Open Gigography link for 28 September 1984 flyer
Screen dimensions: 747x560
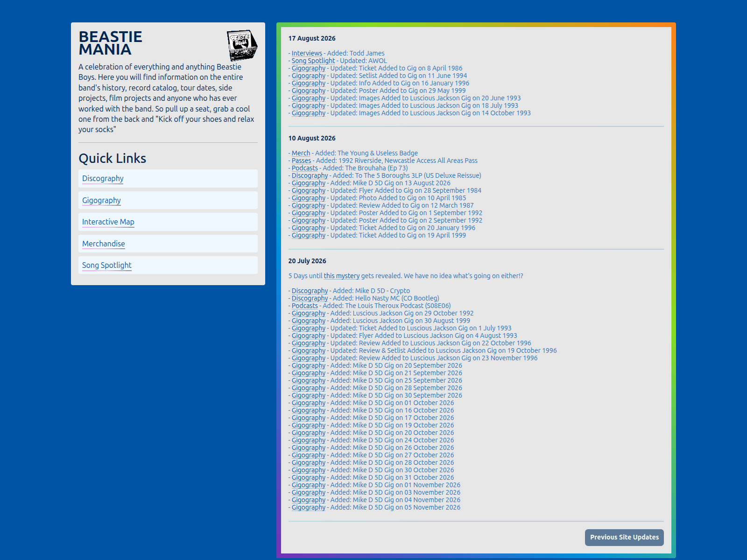click(x=309, y=190)
